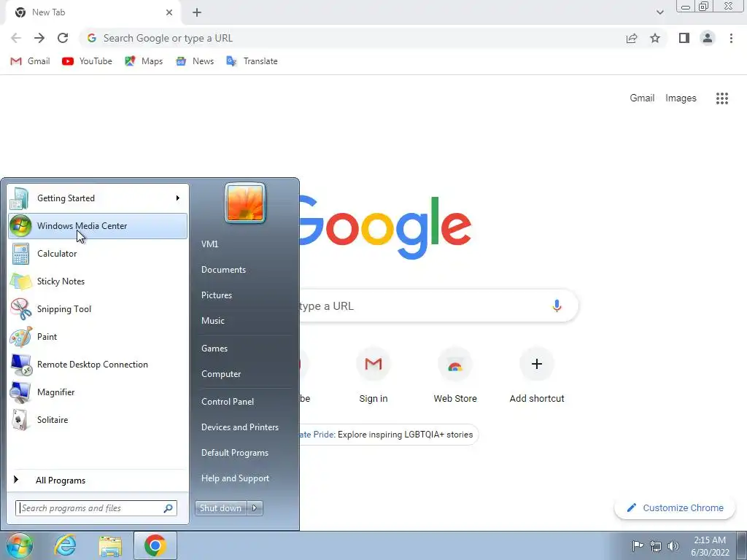Open Help and Support
Viewport: 747px width, 560px height.
[x=236, y=478]
